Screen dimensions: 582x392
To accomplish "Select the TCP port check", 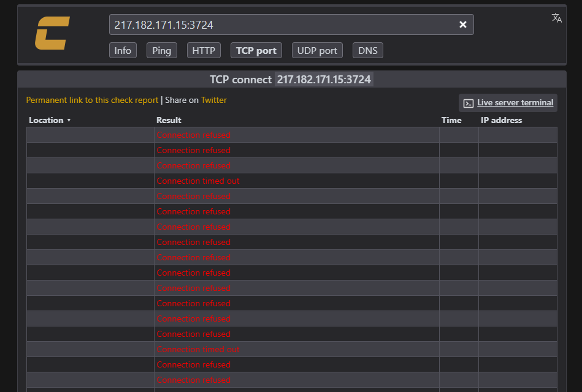I will 256,50.
